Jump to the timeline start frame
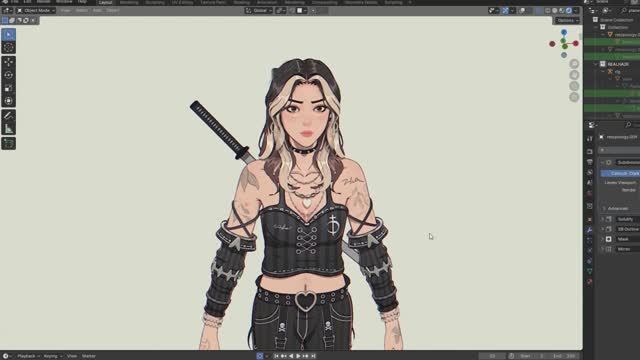The image size is (640, 360). [x=276, y=356]
